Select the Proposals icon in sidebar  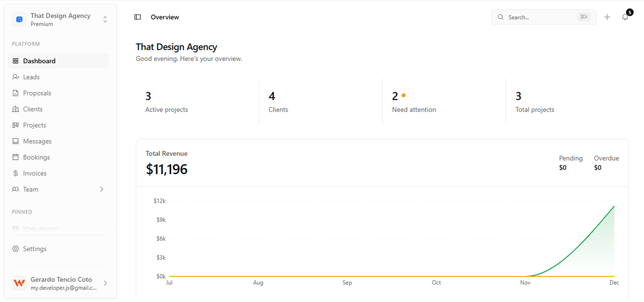tap(16, 93)
